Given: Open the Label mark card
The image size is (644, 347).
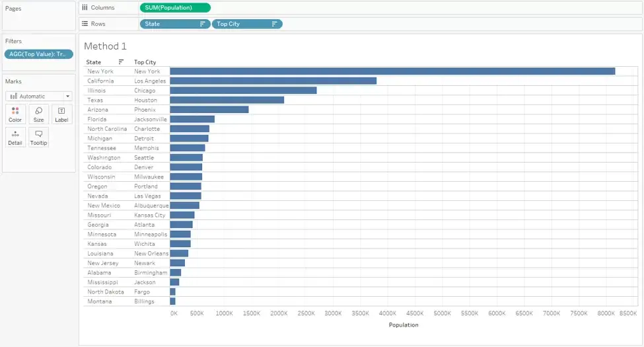Looking at the screenshot, I should (61, 114).
